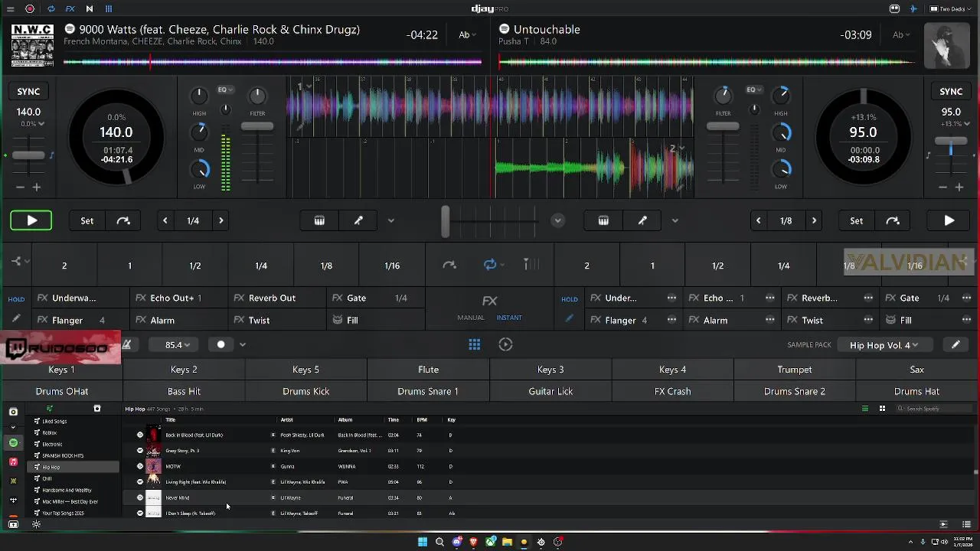Viewport: 980px width, 551px height.
Task: Click the deck 1 volume fader
Action: pos(257,126)
